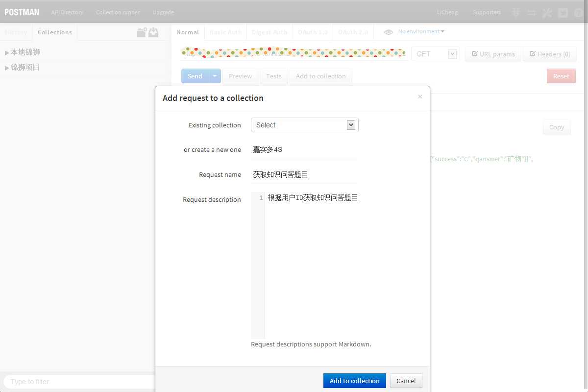Click LiCheng user menu
The height and width of the screenshot is (392, 588).
[x=447, y=12]
